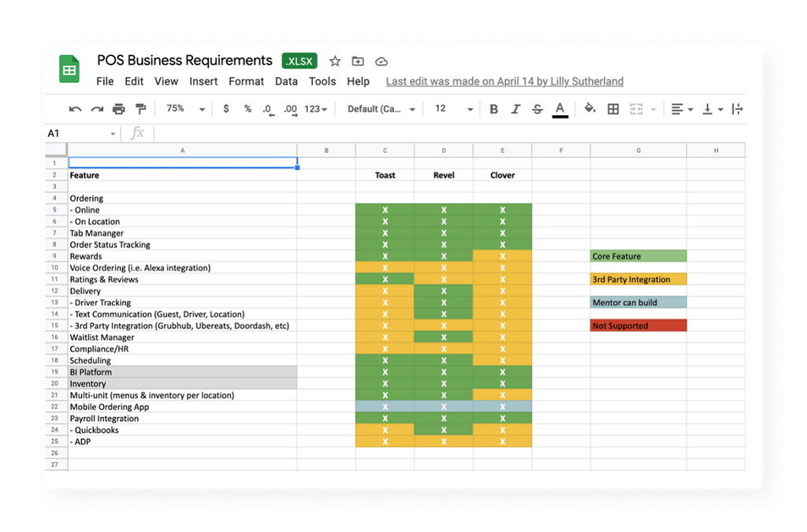This screenshot has width=807, height=532.
Task: Click the merge cells icon
Action: (637, 109)
